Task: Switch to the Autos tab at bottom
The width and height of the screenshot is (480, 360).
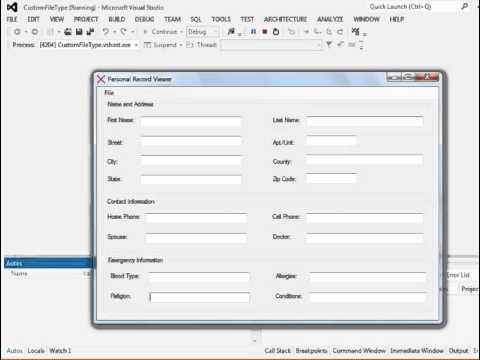Action: [x=14, y=351]
